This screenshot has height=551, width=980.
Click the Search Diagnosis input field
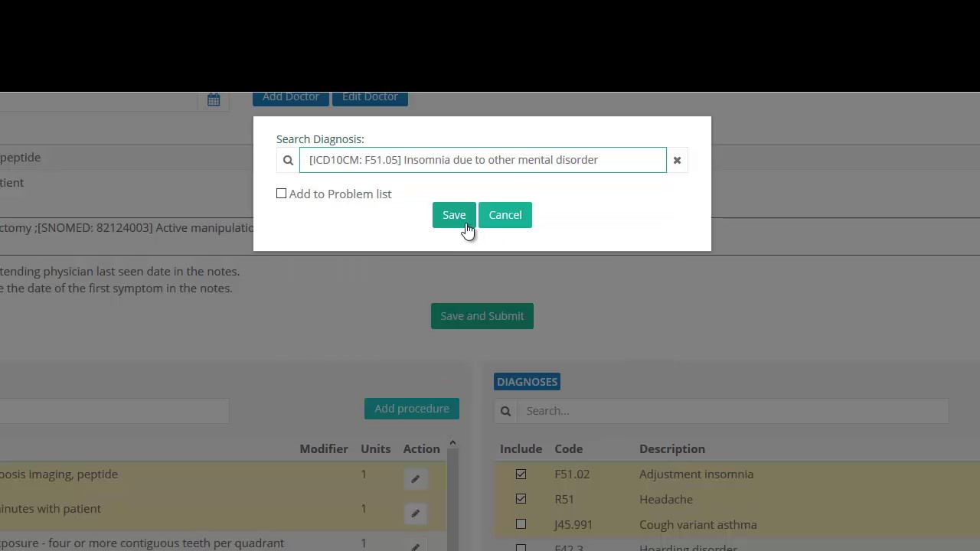pos(483,160)
